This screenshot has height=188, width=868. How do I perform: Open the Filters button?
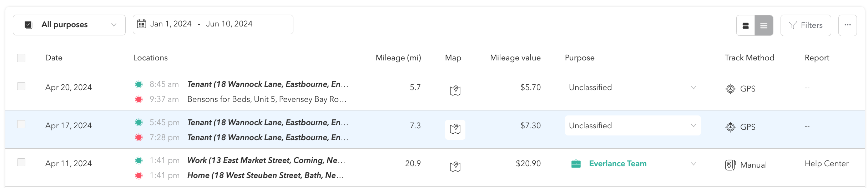tap(806, 25)
